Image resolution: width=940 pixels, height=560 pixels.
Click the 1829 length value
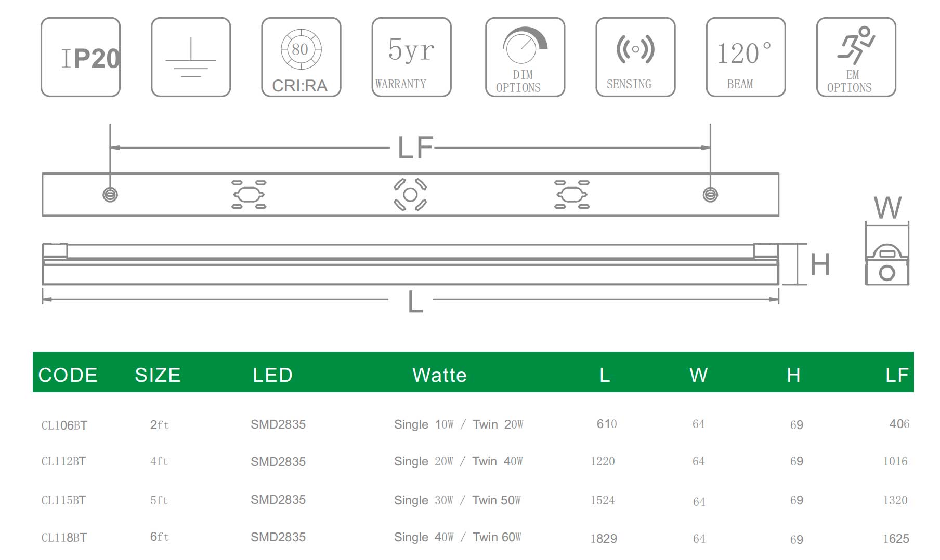pyautogui.click(x=603, y=539)
